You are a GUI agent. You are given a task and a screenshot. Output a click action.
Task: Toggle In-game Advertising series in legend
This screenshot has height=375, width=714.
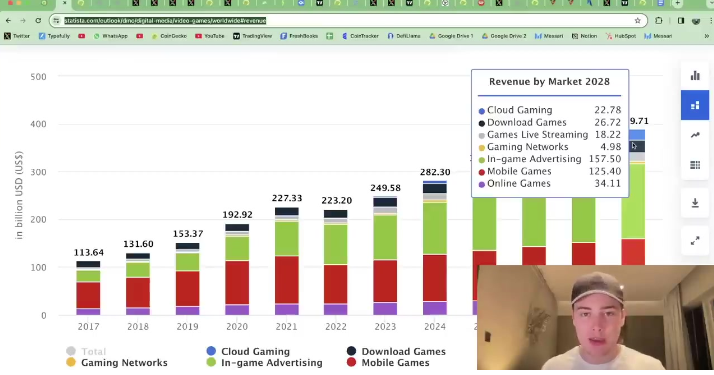coord(264,363)
